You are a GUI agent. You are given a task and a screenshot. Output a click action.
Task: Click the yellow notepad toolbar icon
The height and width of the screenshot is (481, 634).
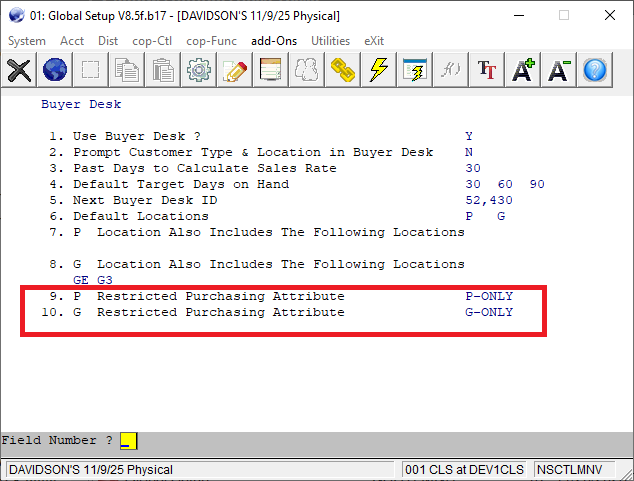pos(271,70)
